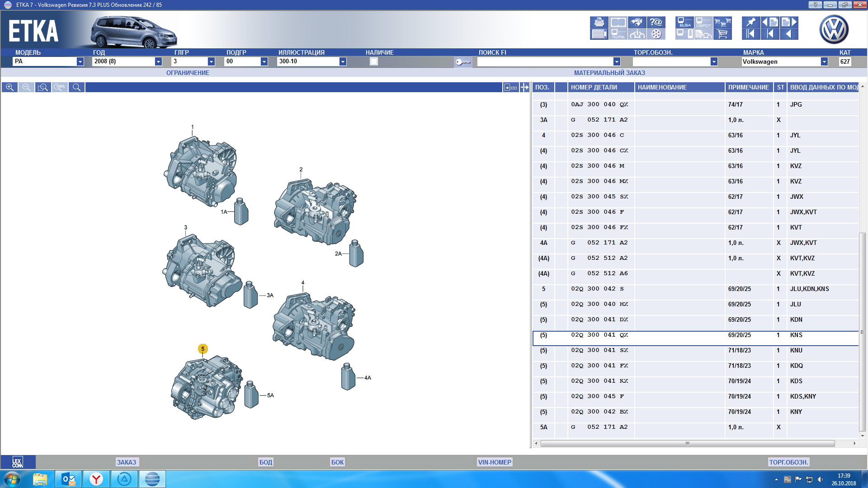Open the binoculars search tool
This screenshot has width=868, height=488.
637,22
